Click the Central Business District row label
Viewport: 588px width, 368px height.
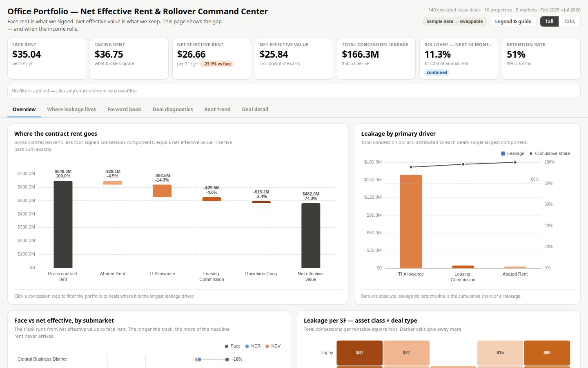tap(42, 359)
